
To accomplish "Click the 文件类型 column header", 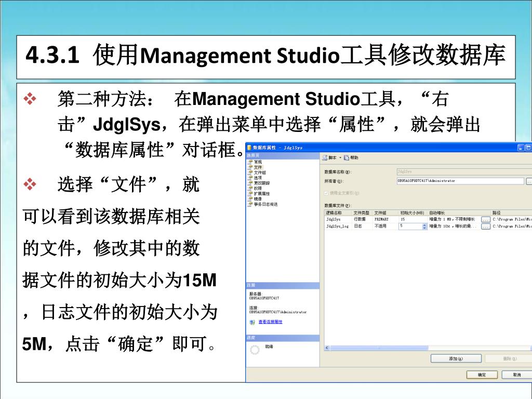I will tap(362, 212).
